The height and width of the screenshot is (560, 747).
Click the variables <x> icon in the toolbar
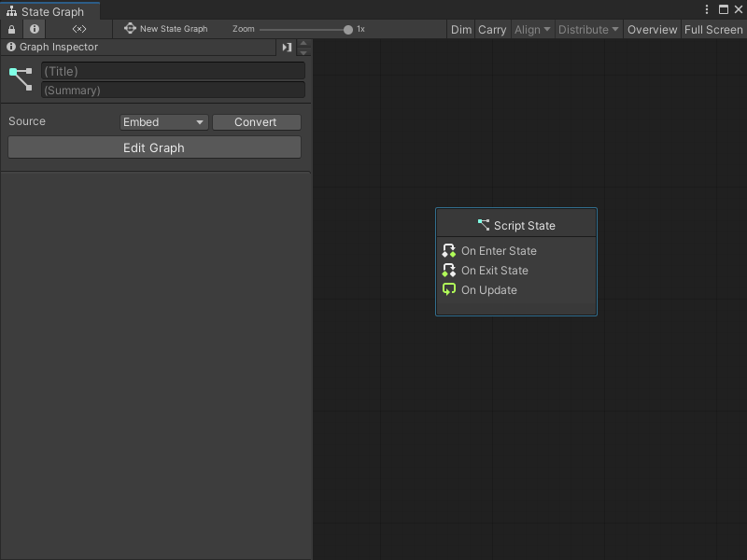coord(78,29)
